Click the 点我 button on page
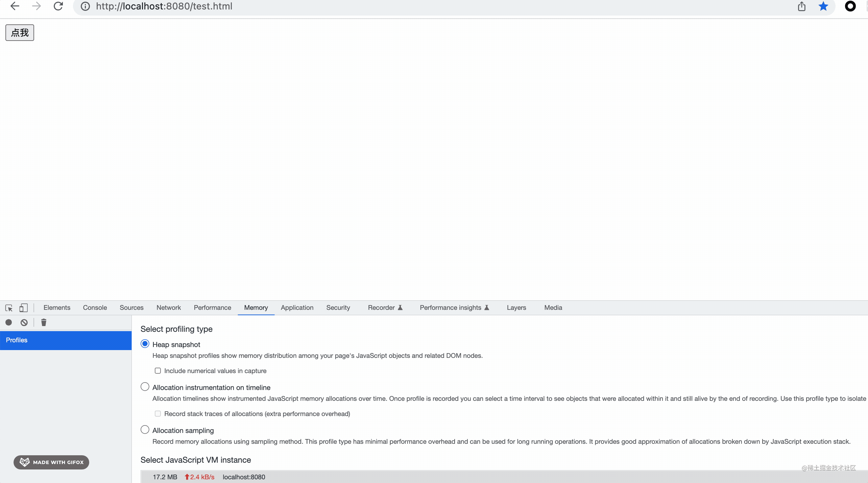The height and width of the screenshot is (483, 868). pos(20,32)
